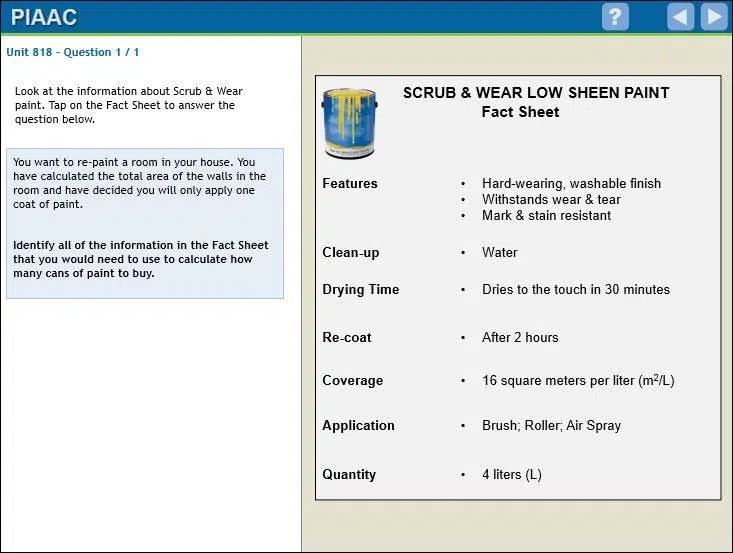Viewport: 733px width, 553px height.
Task: Select 'Mark & stain resistant' feature
Action: pos(546,216)
